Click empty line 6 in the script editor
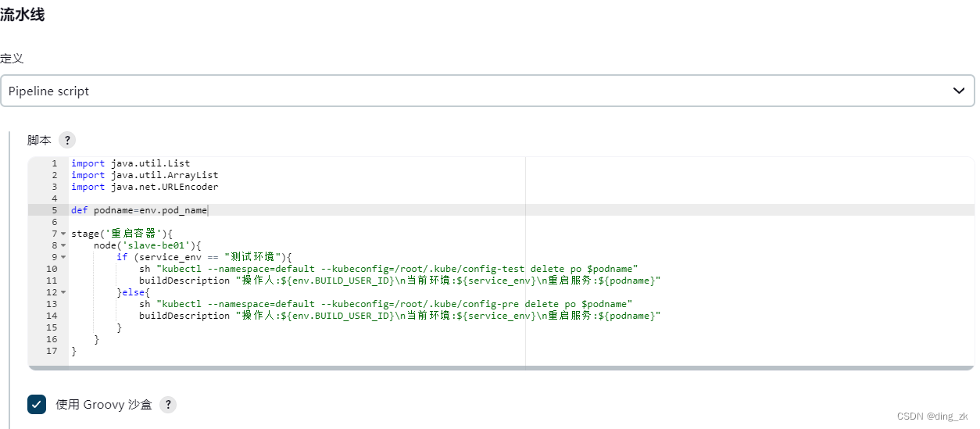The width and height of the screenshot is (980, 429). [x=521, y=222]
